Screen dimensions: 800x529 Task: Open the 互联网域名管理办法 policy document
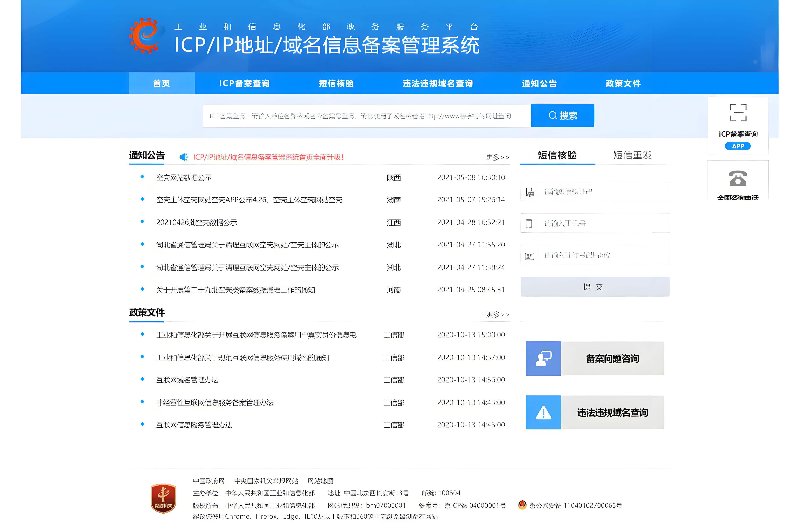click(x=187, y=380)
